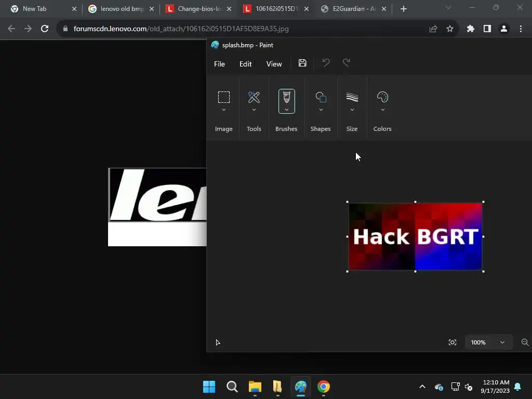Image resolution: width=532 pixels, height=399 pixels.
Task: Open the Chrome tab search chevron
Action: coord(448,8)
